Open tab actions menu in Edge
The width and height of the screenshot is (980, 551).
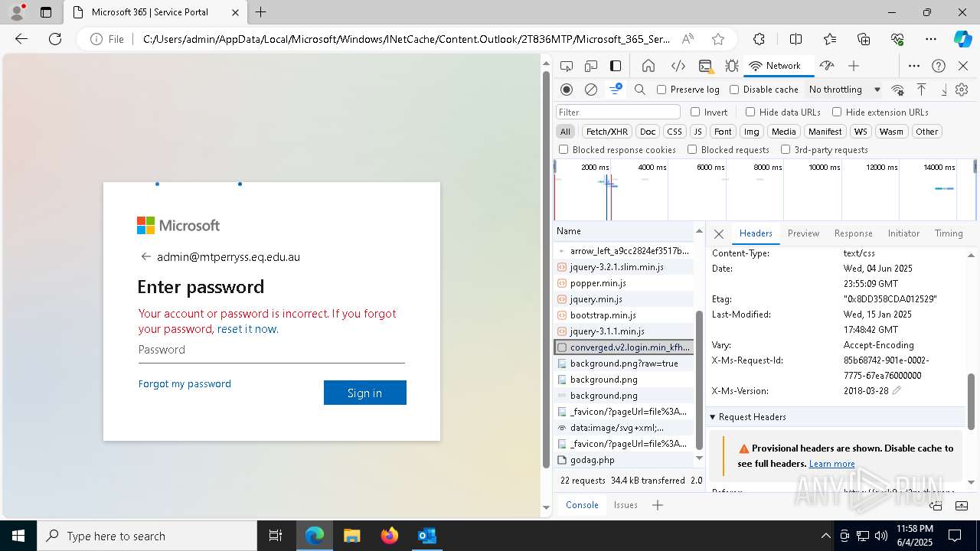coord(46,12)
